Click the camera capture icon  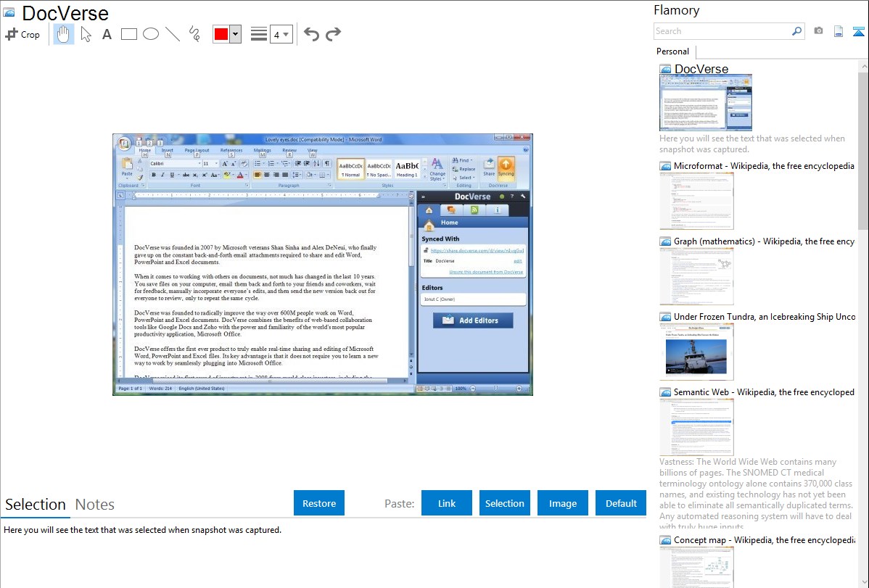point(818,31)
